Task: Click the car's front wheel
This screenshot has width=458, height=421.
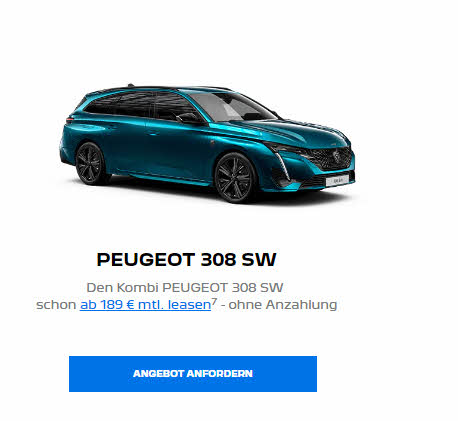Action: click(234, 178)
